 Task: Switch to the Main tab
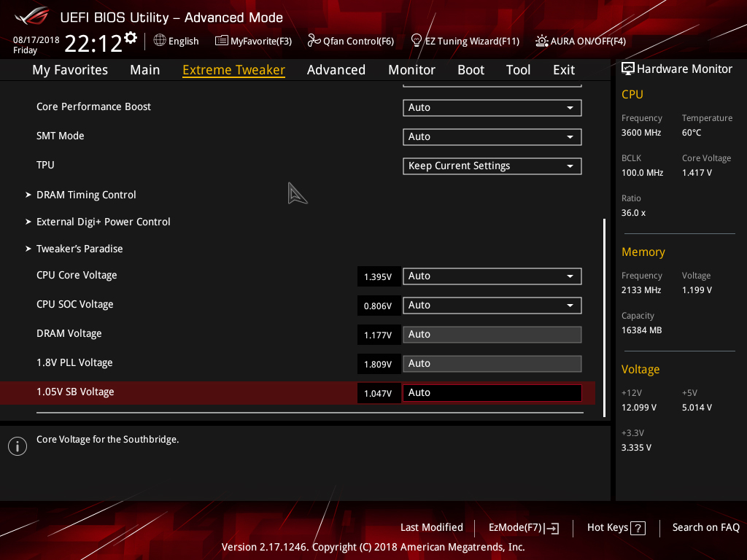tap(145, 70)
